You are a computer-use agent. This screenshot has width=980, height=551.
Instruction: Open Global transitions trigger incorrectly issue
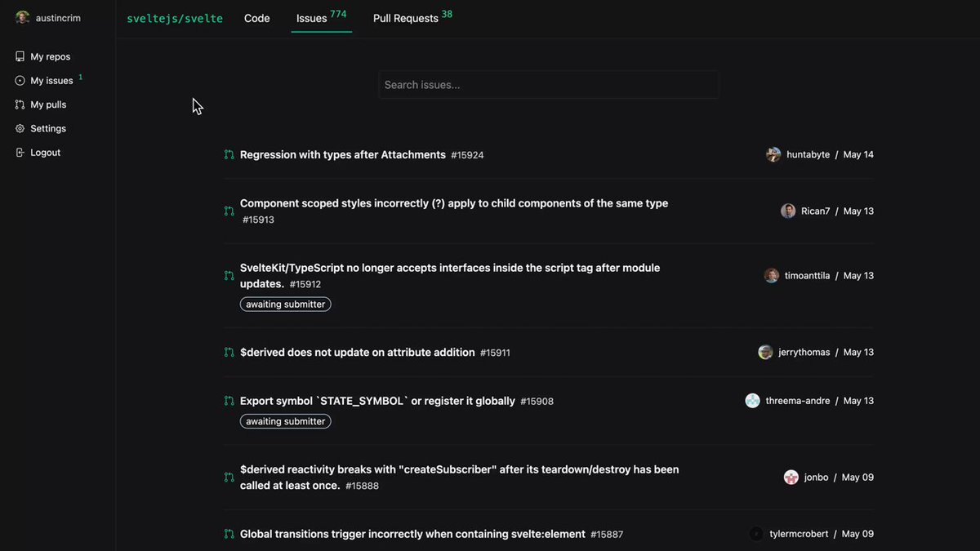(x=412, y=534)
